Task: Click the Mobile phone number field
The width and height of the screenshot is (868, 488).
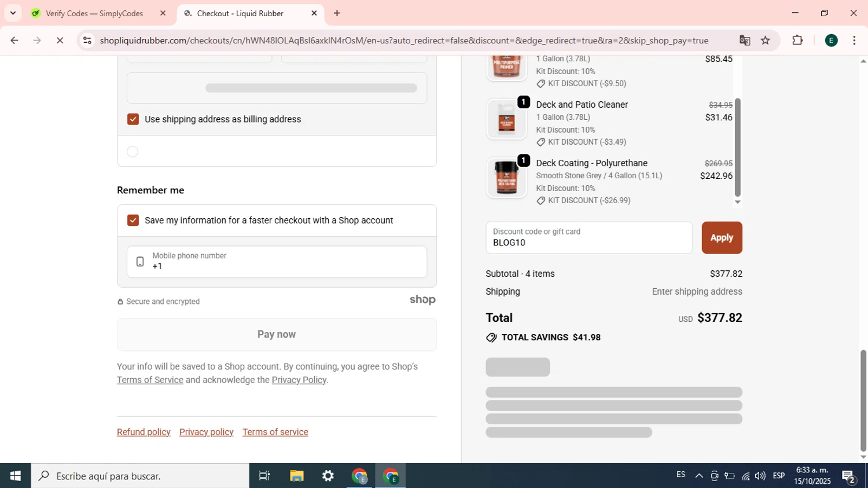Action: pos(277,262)
